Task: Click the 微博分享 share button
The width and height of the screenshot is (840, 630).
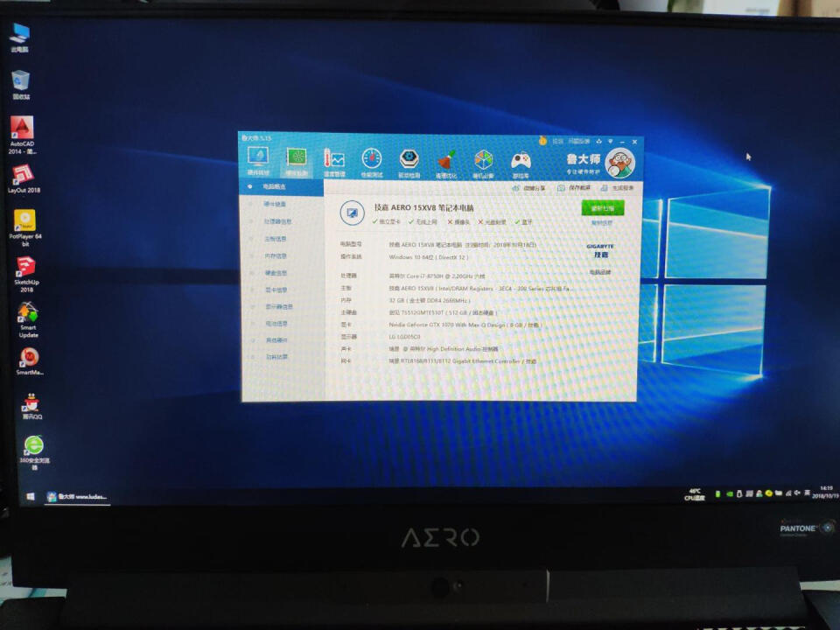Action: tap(529, 188)
